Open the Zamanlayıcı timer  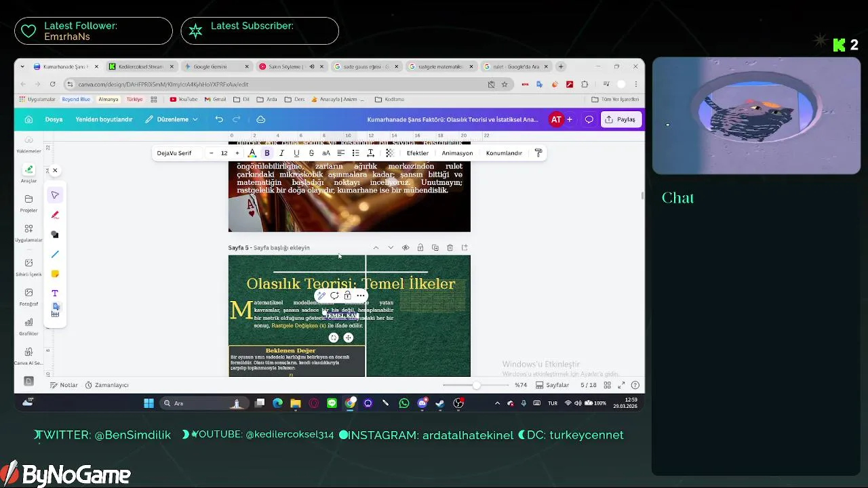coord(106,385)
